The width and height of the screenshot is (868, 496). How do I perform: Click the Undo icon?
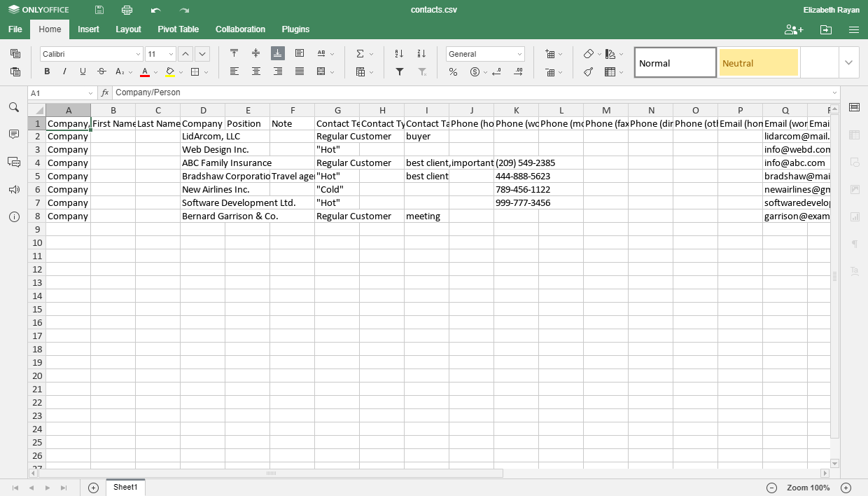[155, 10]
